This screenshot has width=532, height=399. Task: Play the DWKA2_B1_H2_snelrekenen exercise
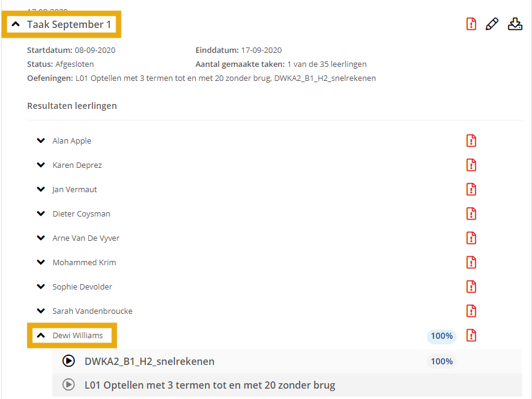click(69, 361)
